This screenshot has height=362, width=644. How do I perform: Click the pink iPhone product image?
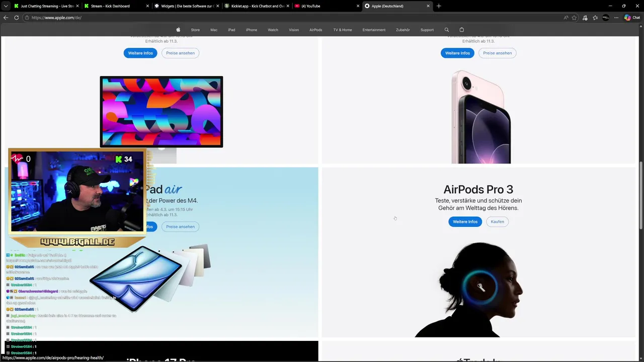coord(481,117)
